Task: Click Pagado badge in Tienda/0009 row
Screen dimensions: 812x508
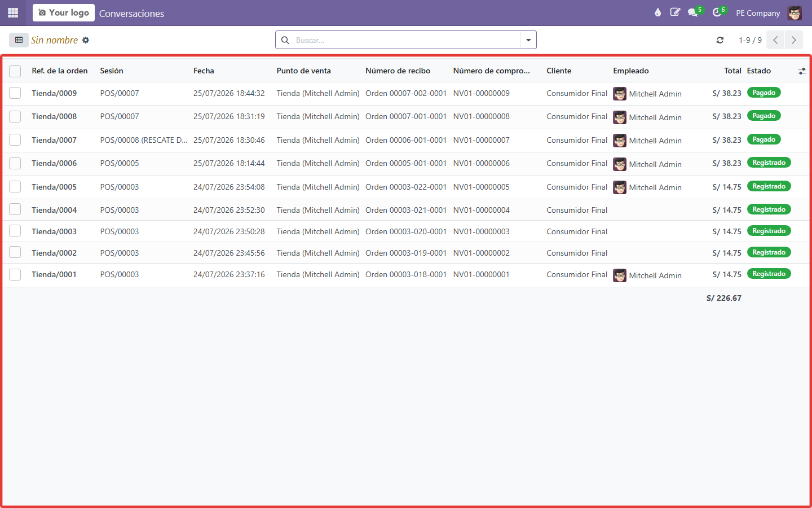Action: (764, 93)
